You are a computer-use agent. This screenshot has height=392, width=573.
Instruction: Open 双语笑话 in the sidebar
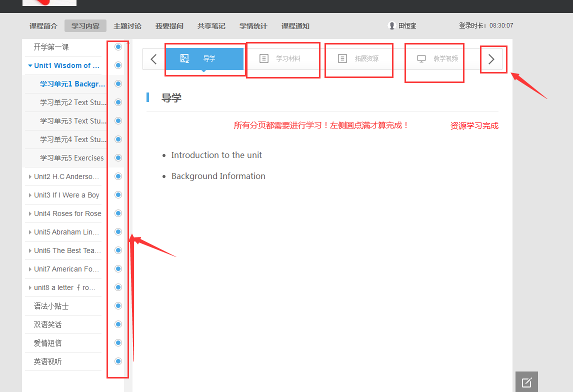pos(48,324)
